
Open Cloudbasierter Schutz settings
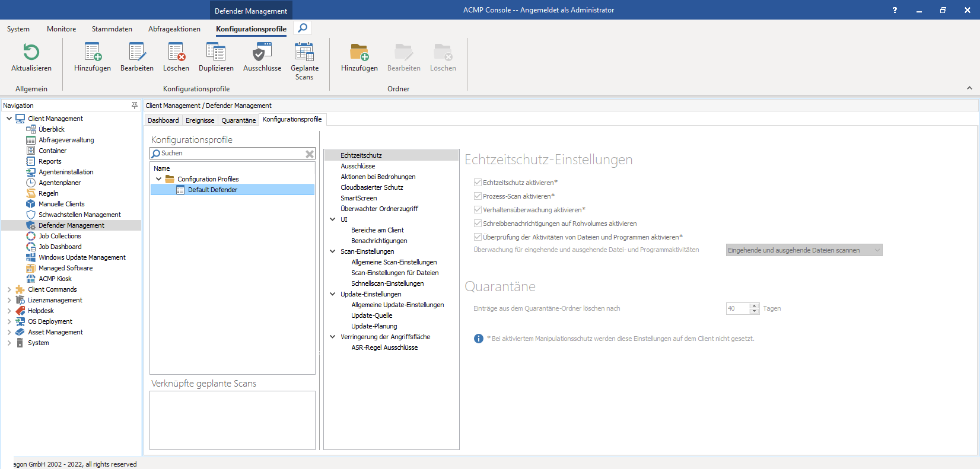tap(372, 187)
